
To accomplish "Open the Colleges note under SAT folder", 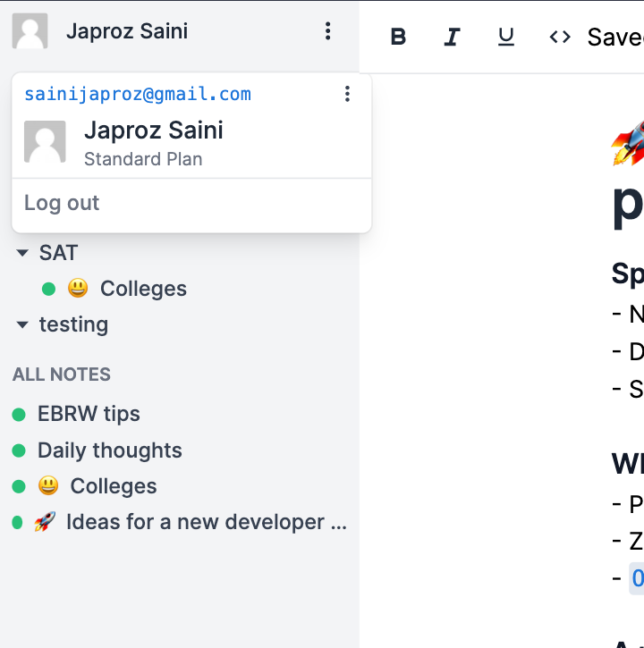I will [143, 289].
